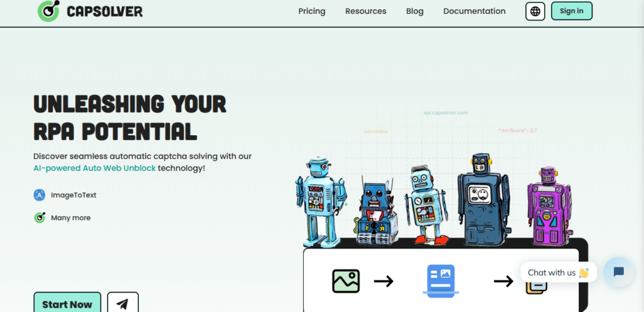This screenshot has height=312, width=644.
Task: Click the Many more green icon
Action: tap(40, 218)
